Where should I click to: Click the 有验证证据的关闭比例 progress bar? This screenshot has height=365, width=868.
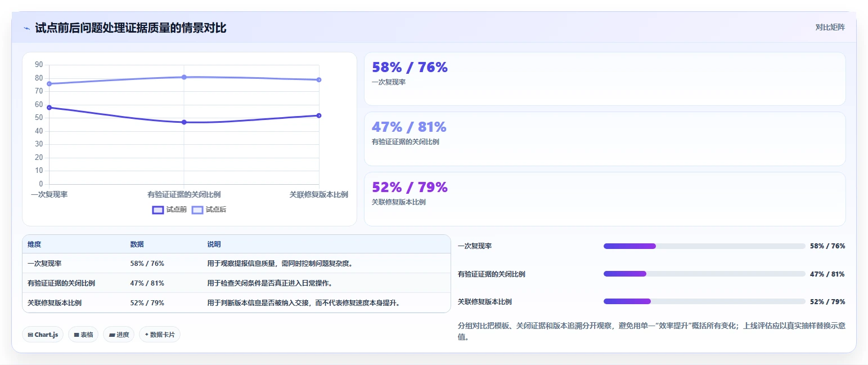click(x=704, y=274)
